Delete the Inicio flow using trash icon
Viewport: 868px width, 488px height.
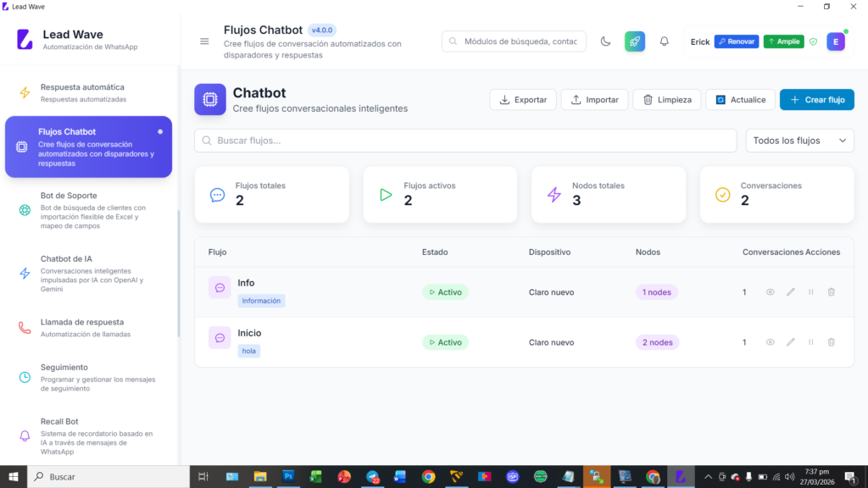(831, 342)
